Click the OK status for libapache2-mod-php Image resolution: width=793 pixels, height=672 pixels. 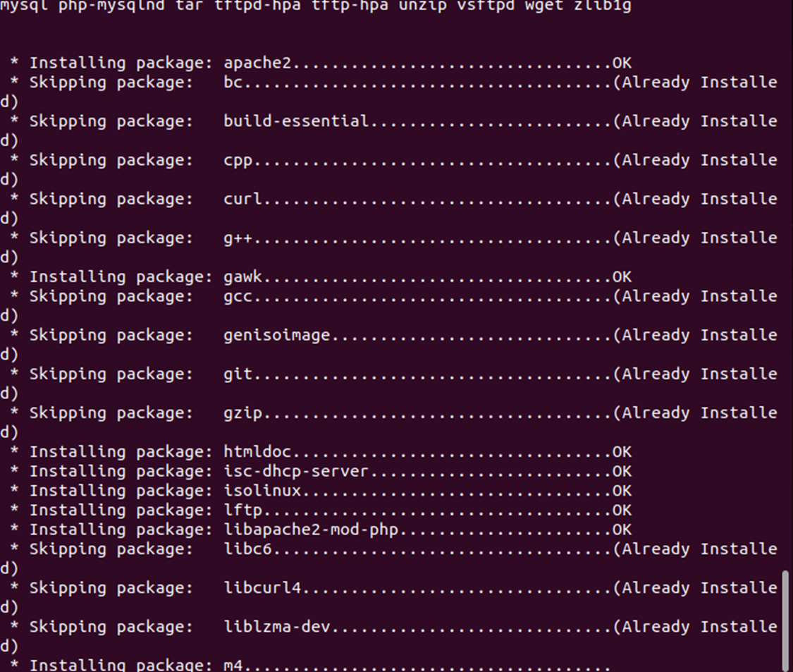[x=622, y=530]
